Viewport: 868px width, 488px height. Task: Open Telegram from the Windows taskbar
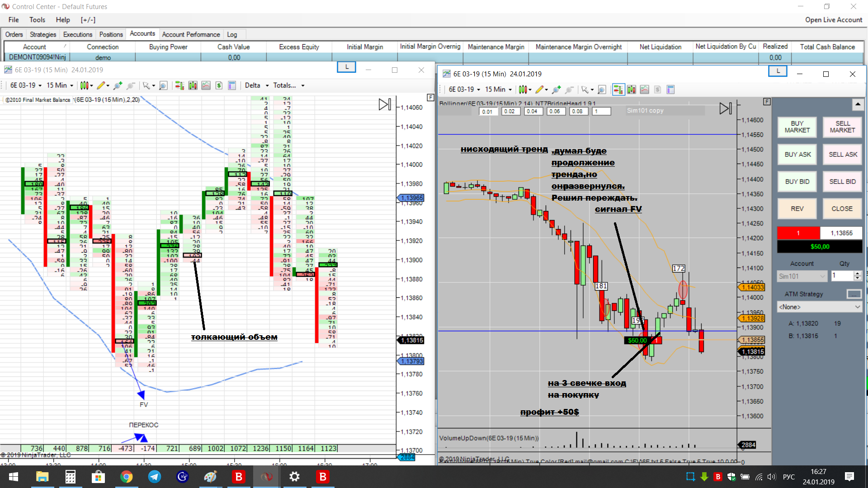155,477
